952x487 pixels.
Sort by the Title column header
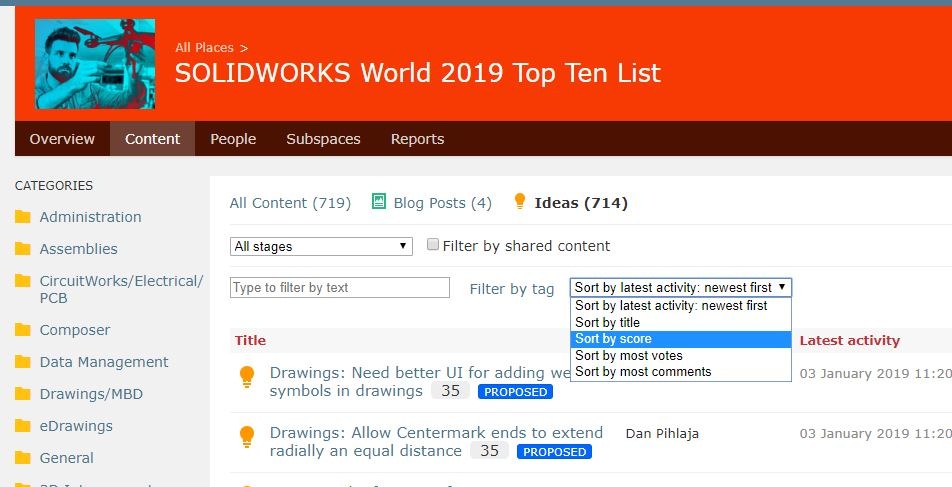pyautogui.click(x=250, y=340)
